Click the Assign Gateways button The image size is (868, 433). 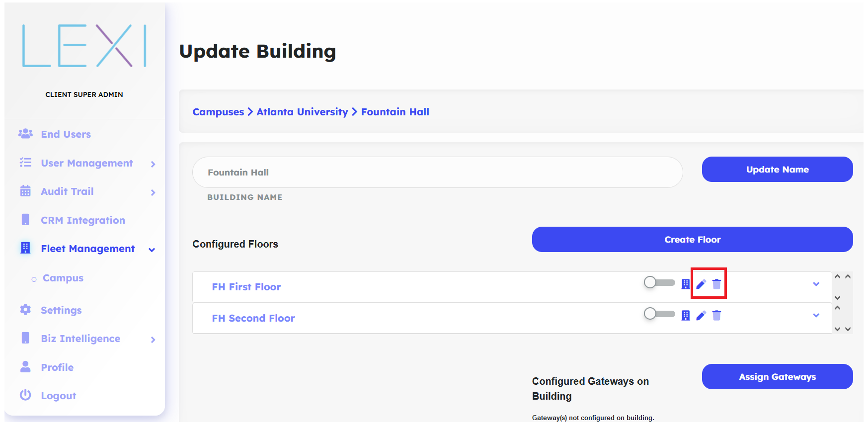(777, 377)
